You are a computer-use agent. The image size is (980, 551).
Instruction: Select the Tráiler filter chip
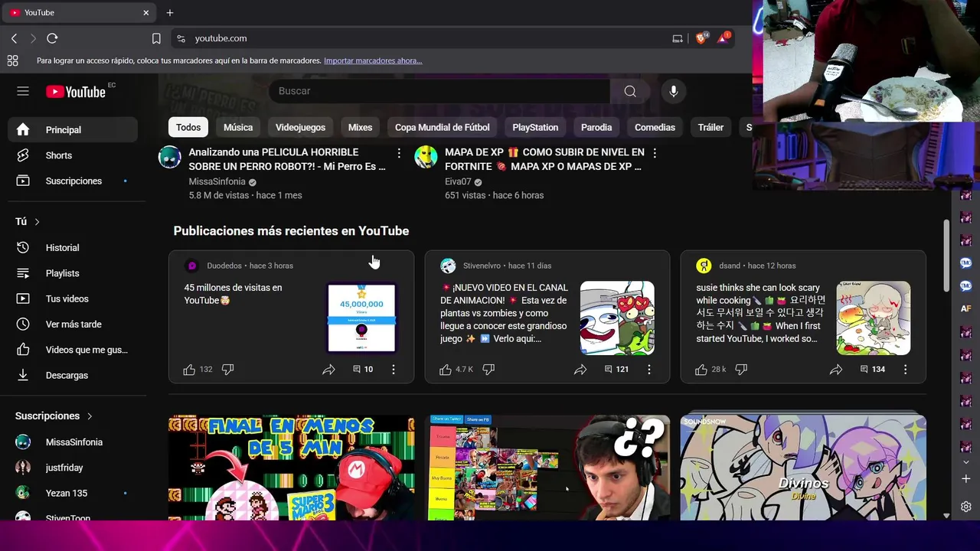point(710,127)
